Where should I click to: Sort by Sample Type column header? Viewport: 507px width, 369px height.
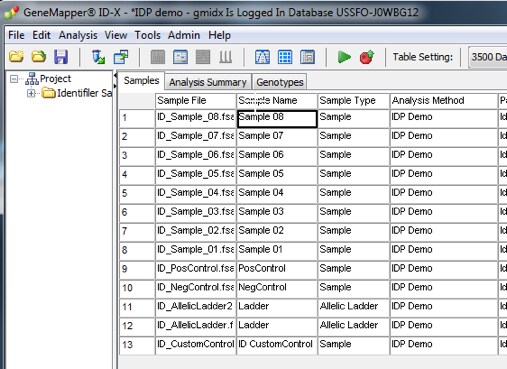coord(353,101)
